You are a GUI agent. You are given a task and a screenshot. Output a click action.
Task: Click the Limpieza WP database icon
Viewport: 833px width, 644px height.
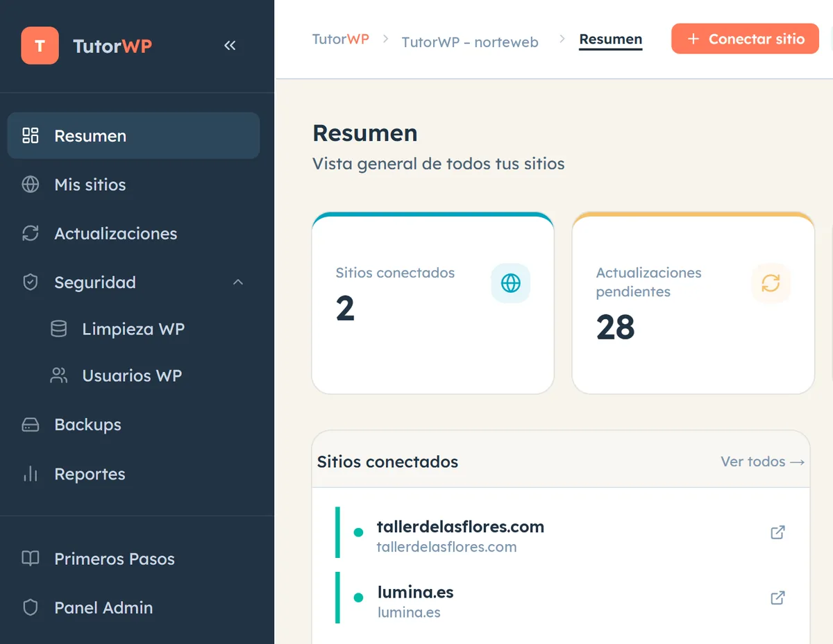pyautogui.click(x=59, y=329)
